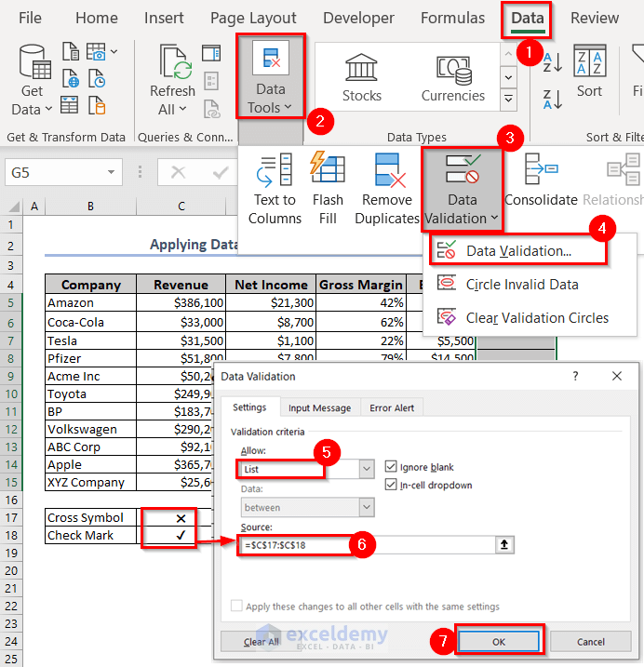
Task: Toggle the In-cell dropdown checkbox
Action: click(391, 485)
